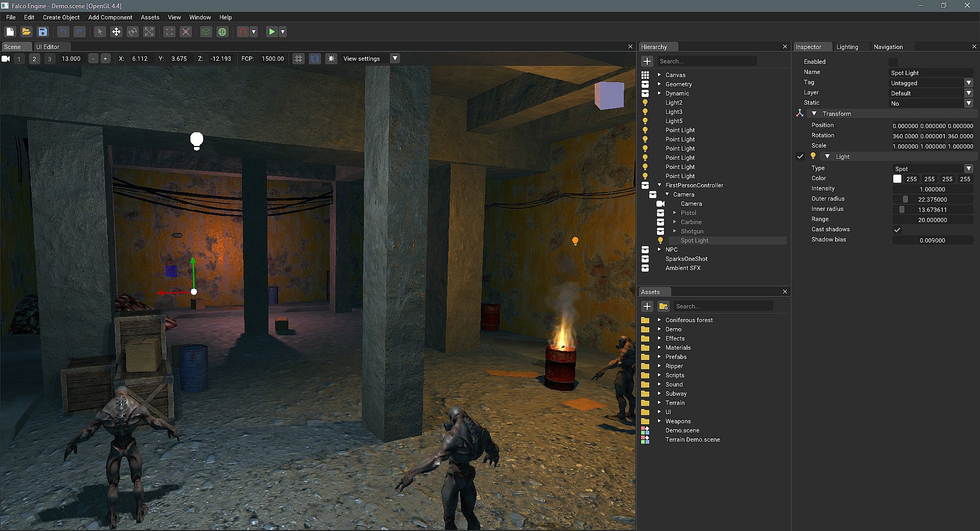Click the magnet snap icon
The height and width of the screenshot is (531, 980).
243,32
